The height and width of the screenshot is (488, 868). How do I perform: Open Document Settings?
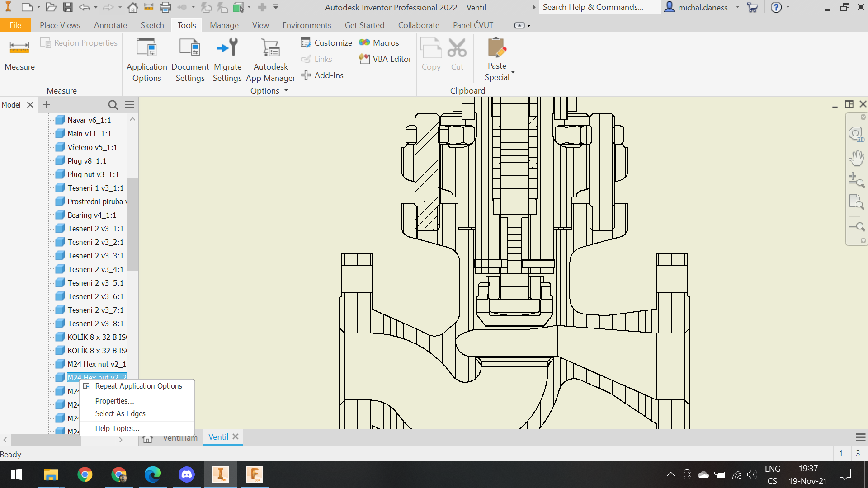point(190,59)
